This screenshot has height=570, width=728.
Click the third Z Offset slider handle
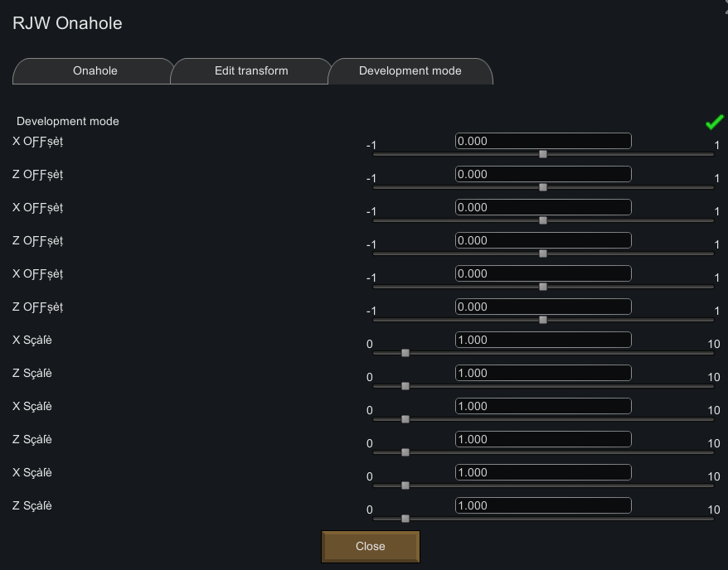(x=543, y=319)
